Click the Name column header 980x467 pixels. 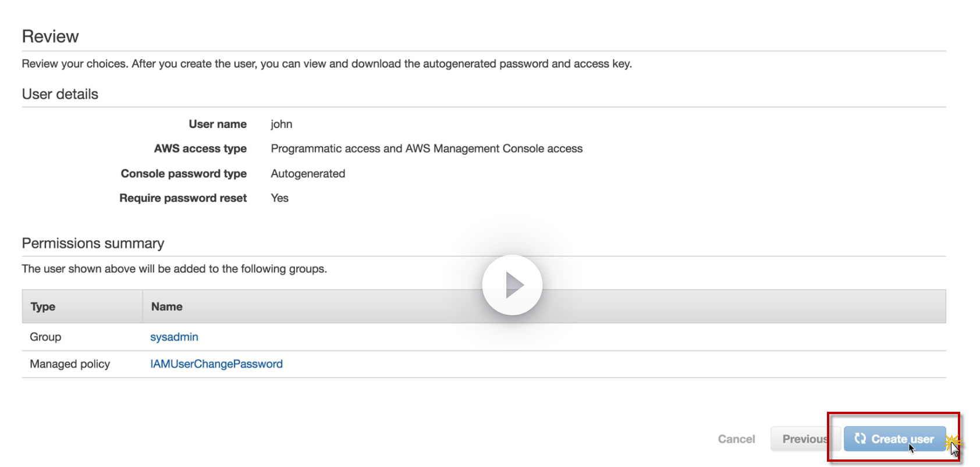(167, 306)
